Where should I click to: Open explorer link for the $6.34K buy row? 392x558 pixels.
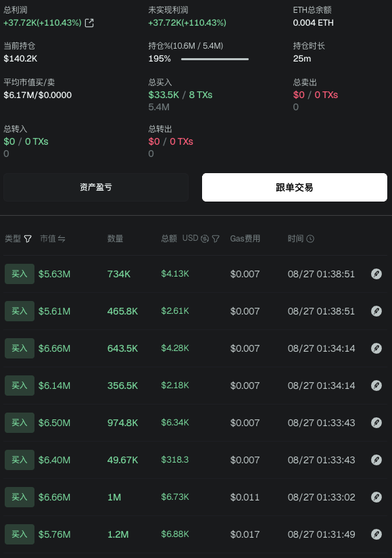376,423
